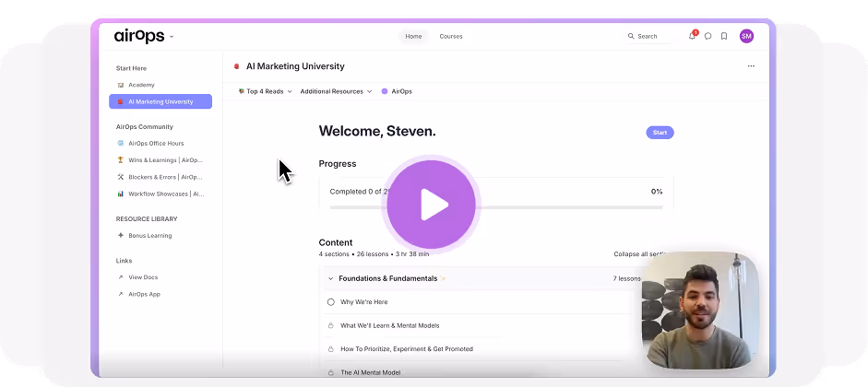This screenshot has width=868, height=387.
Task: Collapse the Foundations & Fundamentals section chevron
Action: pos(330,279)
